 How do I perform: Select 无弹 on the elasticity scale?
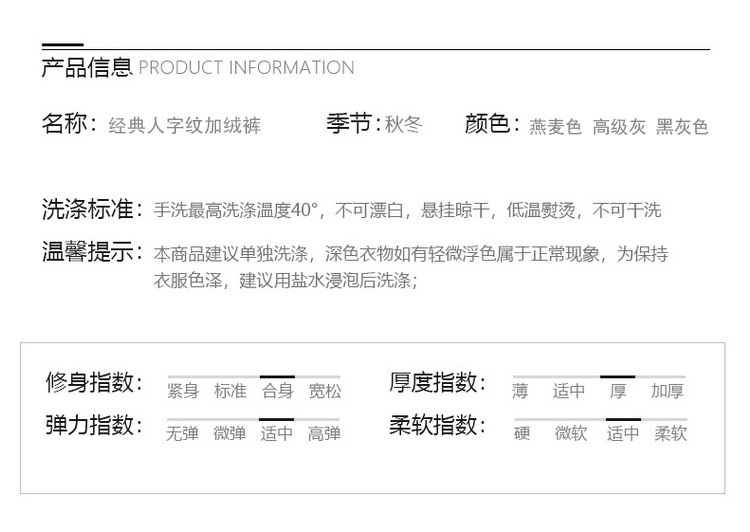pos(182,433)
